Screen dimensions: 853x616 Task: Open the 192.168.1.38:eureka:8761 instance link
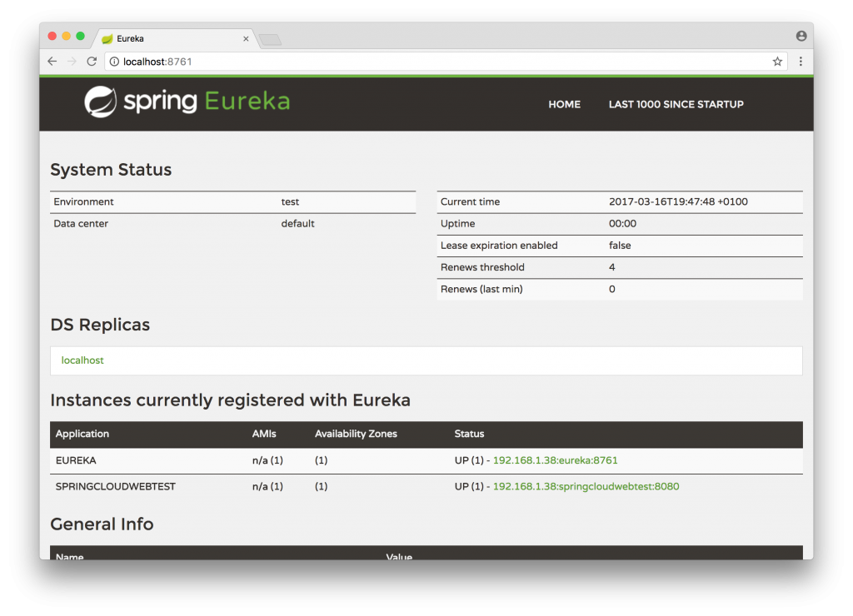point(555,460)
